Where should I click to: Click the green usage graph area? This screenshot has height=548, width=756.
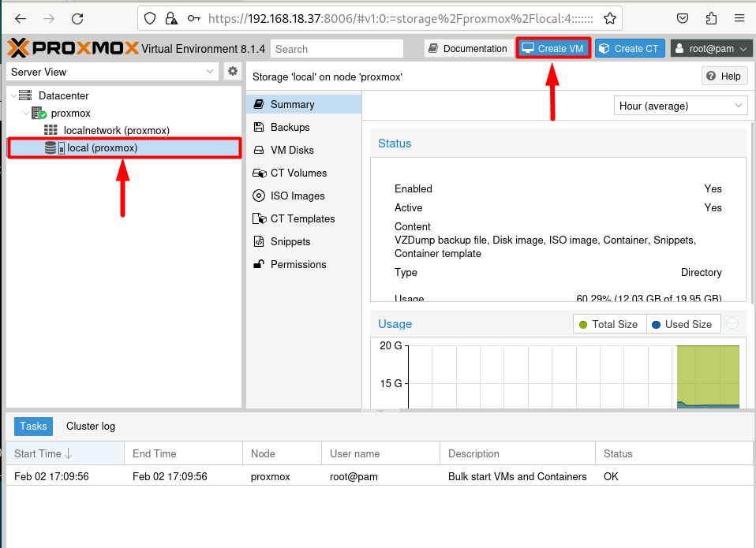(708, 373)
